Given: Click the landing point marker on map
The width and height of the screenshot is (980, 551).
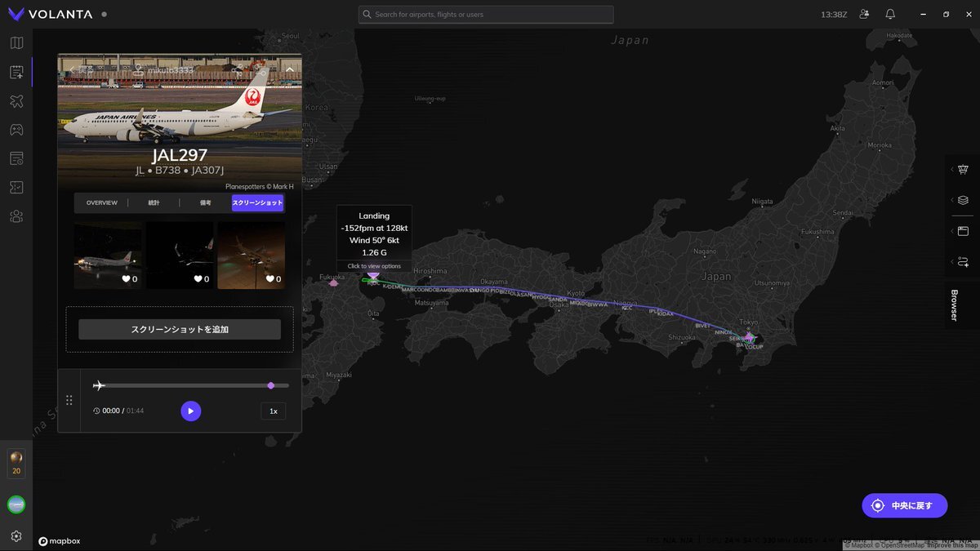Looking at the screenshot, I should (x=374, y=278).
